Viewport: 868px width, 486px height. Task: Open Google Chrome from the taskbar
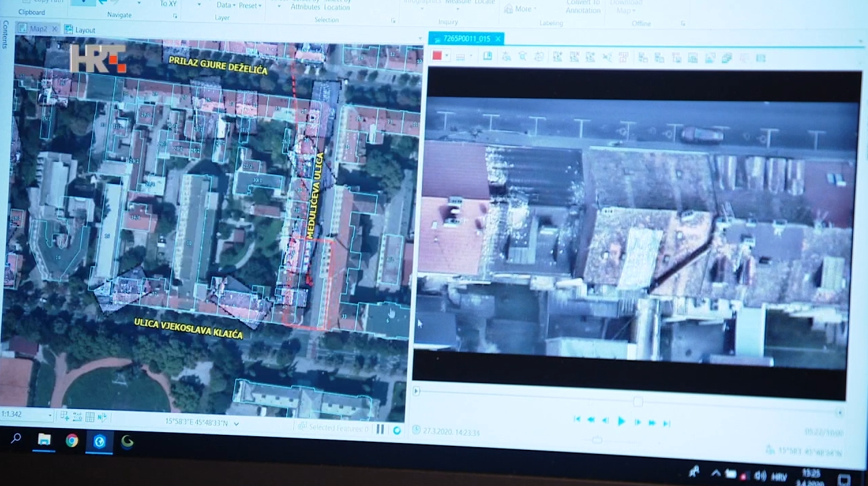coord(72,441)
